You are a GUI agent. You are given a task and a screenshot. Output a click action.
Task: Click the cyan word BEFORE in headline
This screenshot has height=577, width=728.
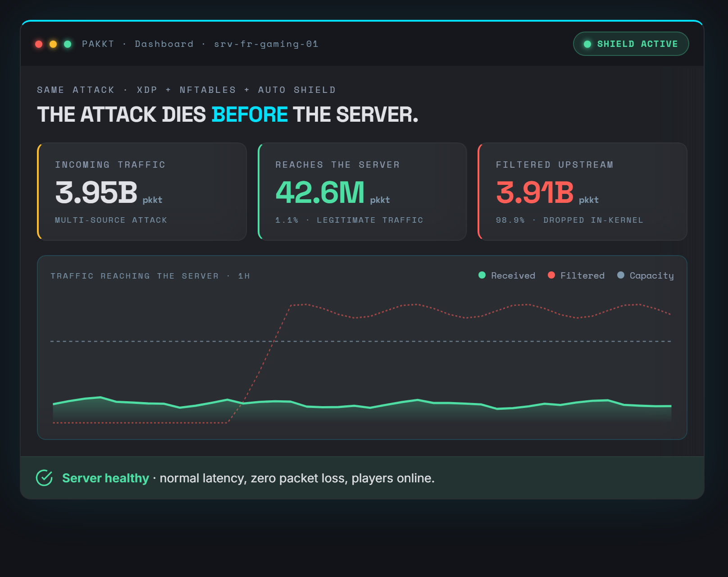(250, 114)
